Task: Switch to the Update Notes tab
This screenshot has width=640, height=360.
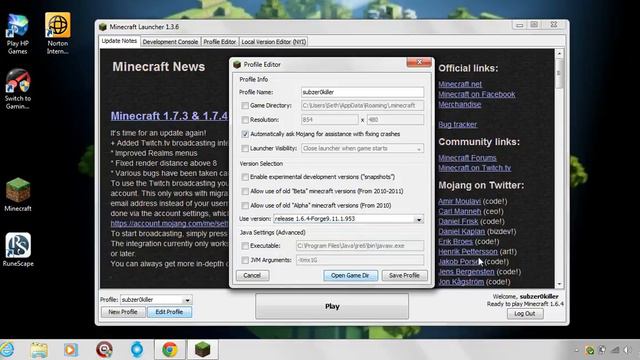Action: tap(119, 41)
